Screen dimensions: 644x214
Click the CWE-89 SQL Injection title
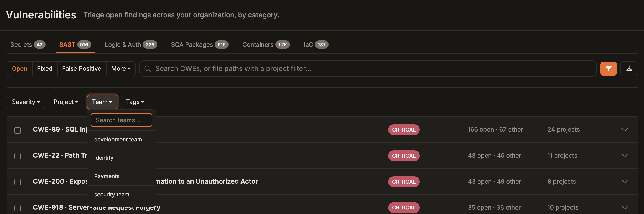point(60,129)
